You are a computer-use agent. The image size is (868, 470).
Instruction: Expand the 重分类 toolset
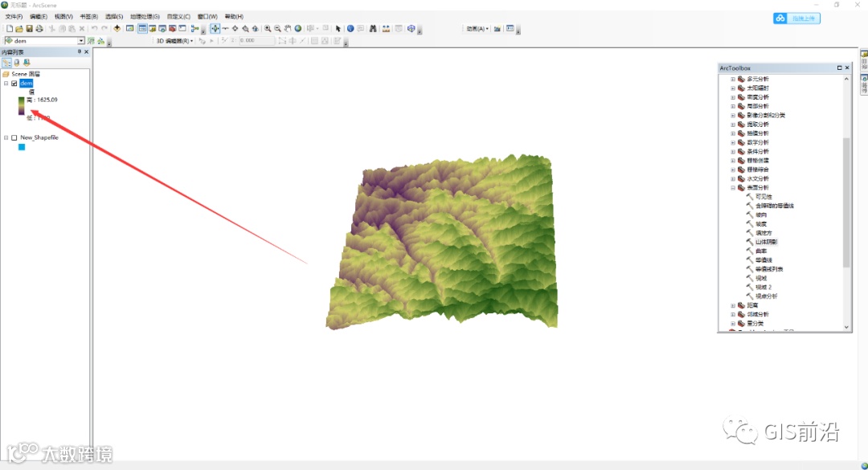[x=733, y=323]
